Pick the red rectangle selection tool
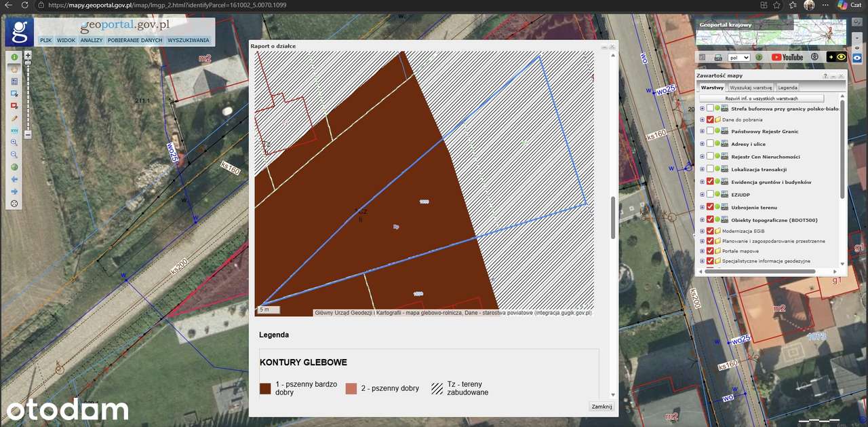The image size is (868, 427). [14, 106]
